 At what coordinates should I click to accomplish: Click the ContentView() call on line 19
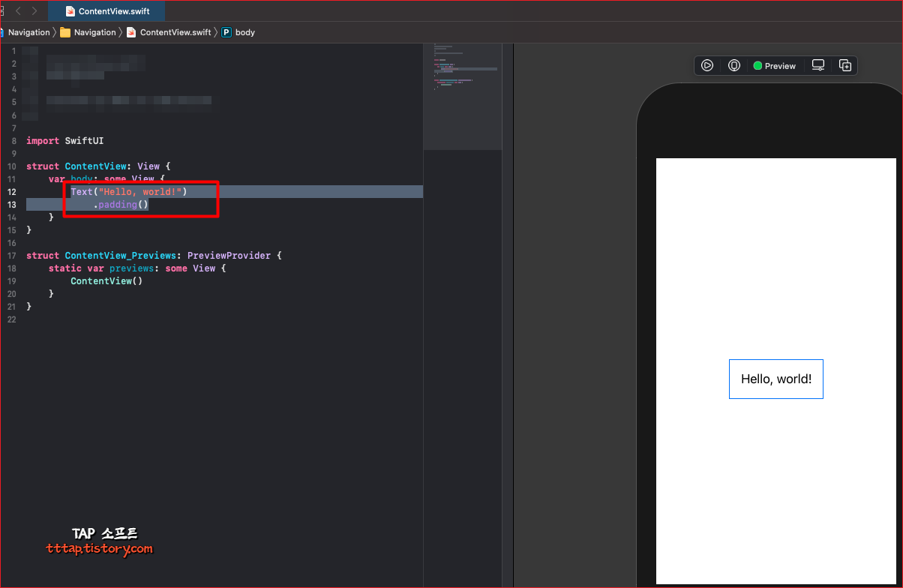pos(106,281)
